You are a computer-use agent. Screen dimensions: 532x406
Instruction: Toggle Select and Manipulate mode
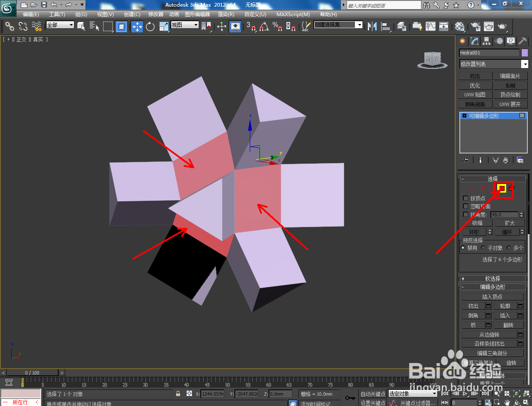pyautogui.click(x=222, y=27)
